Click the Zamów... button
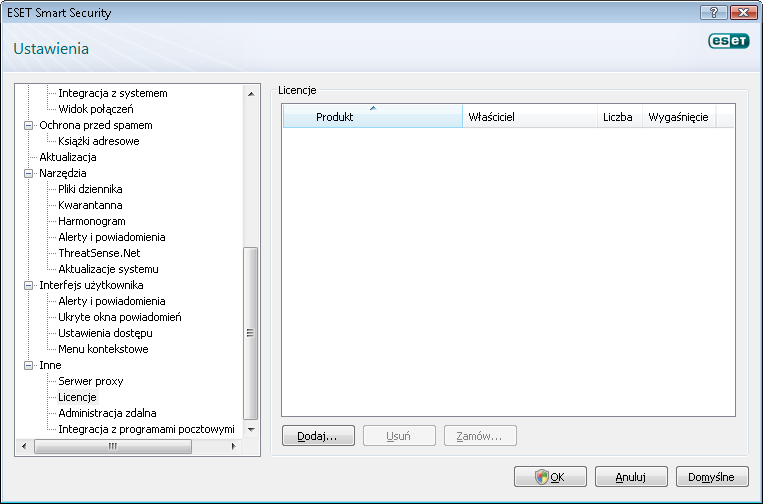763x504 pixels. click(480, 436)
